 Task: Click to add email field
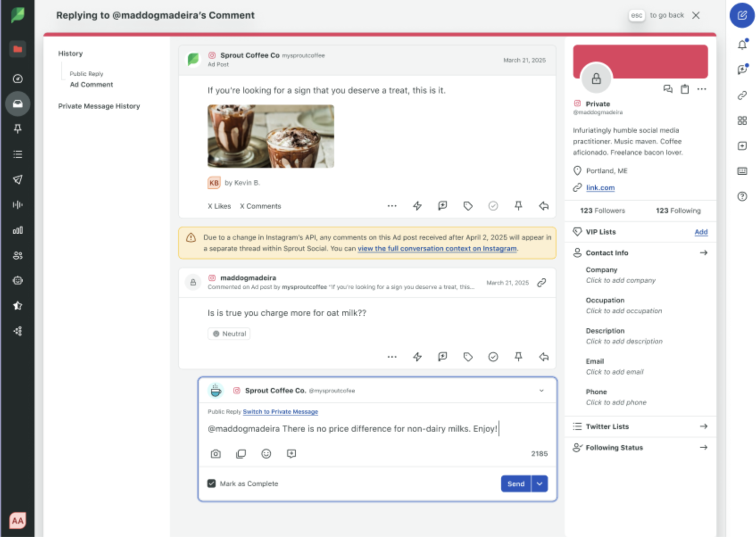(615, 372)
